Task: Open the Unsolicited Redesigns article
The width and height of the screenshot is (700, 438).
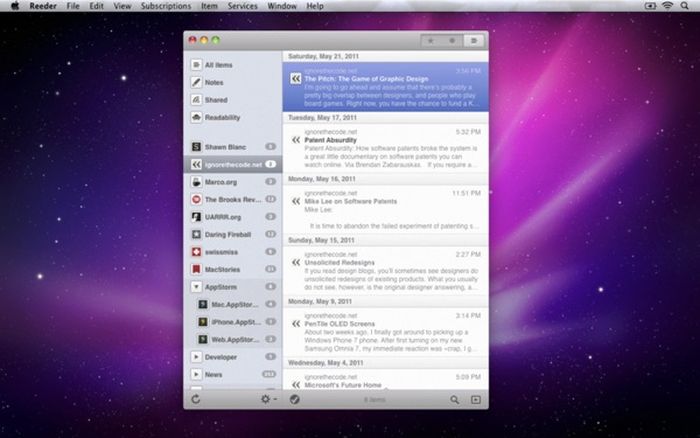Action: (385, 271)
